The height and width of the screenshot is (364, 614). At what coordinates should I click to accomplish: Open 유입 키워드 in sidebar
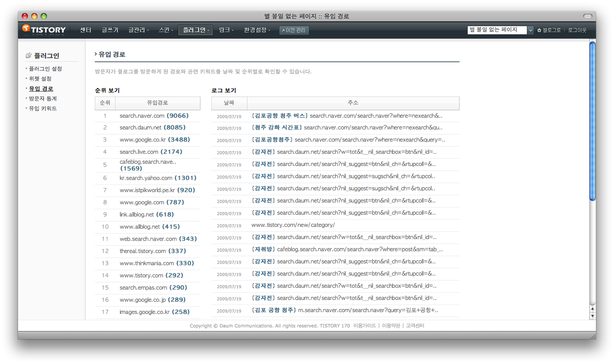tap(42, 109)
